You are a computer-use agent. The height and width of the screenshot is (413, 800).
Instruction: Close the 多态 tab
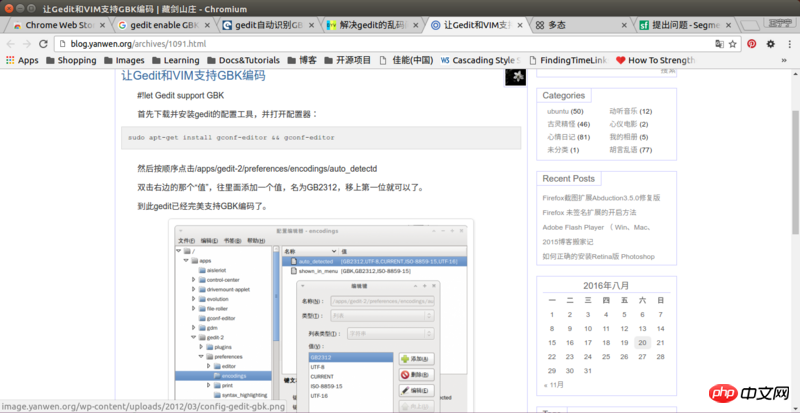point(624,25)
